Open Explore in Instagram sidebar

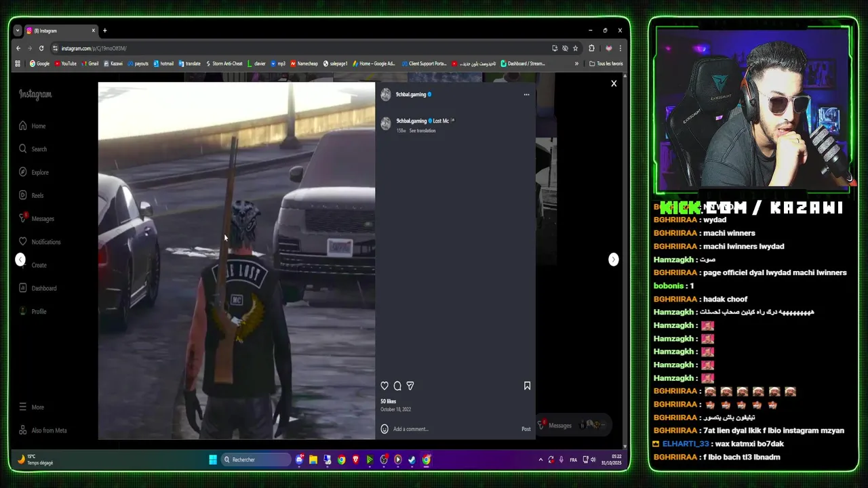(34, 172)
